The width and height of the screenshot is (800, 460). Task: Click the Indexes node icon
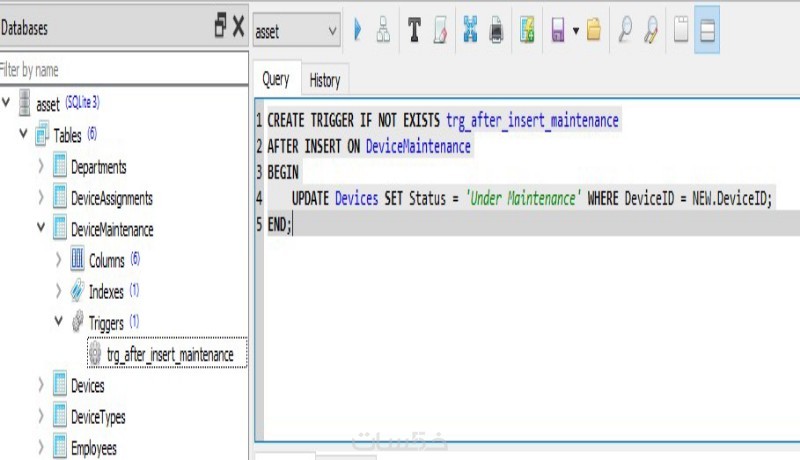tap(77, 290)
